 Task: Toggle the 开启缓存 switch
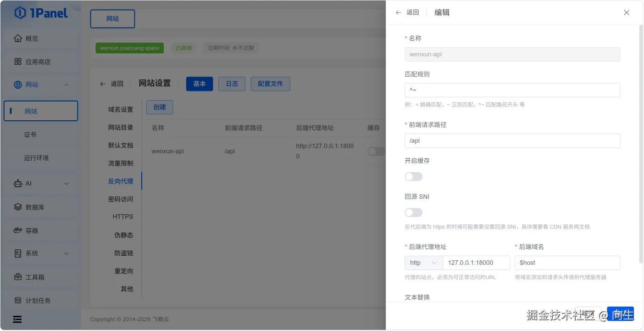(x=413, y=177)
